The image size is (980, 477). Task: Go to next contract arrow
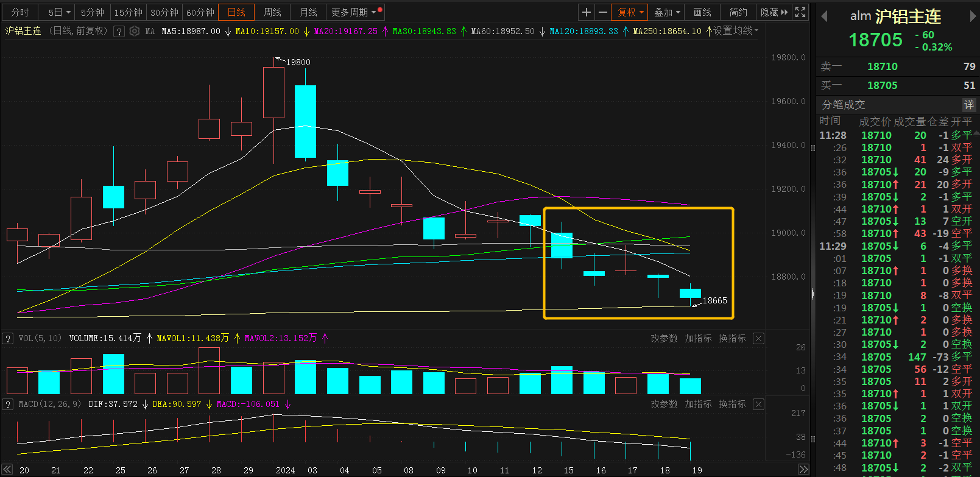pos(973,17)
